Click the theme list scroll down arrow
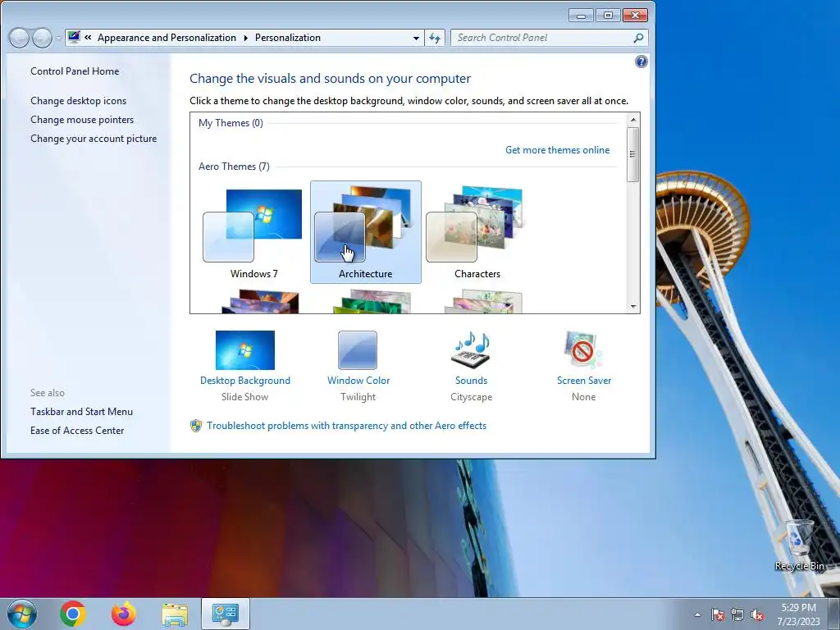This screenshot has height=630, width=840. point(633,307)
